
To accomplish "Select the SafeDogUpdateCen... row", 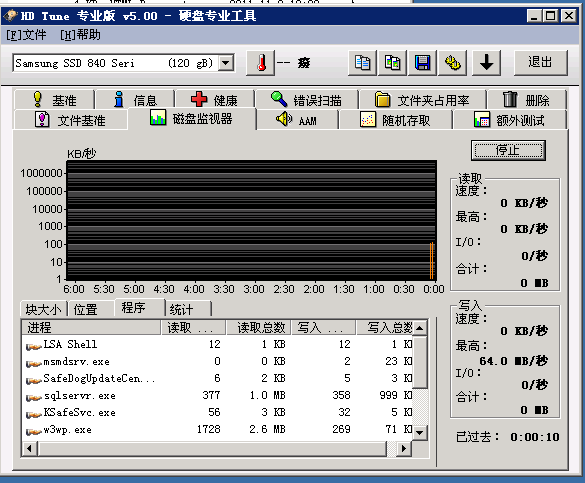I will tap(217, 379).
